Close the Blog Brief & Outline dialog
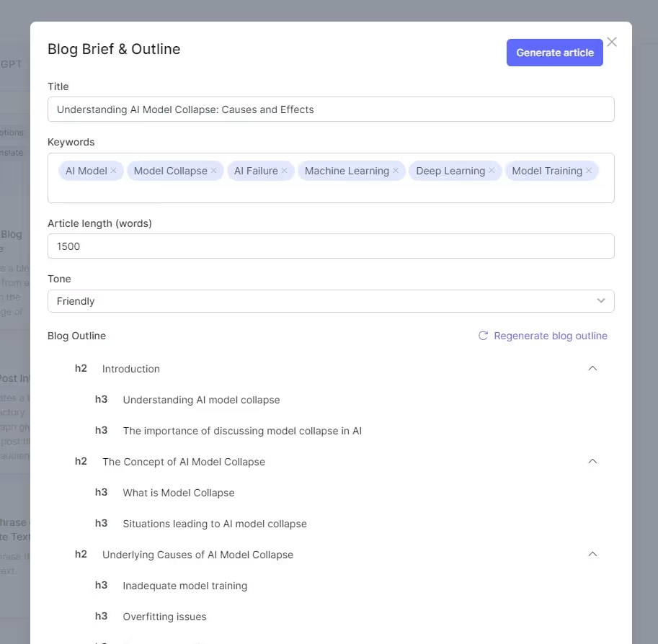The image size is (658, 644). click(x=612, y=42)
